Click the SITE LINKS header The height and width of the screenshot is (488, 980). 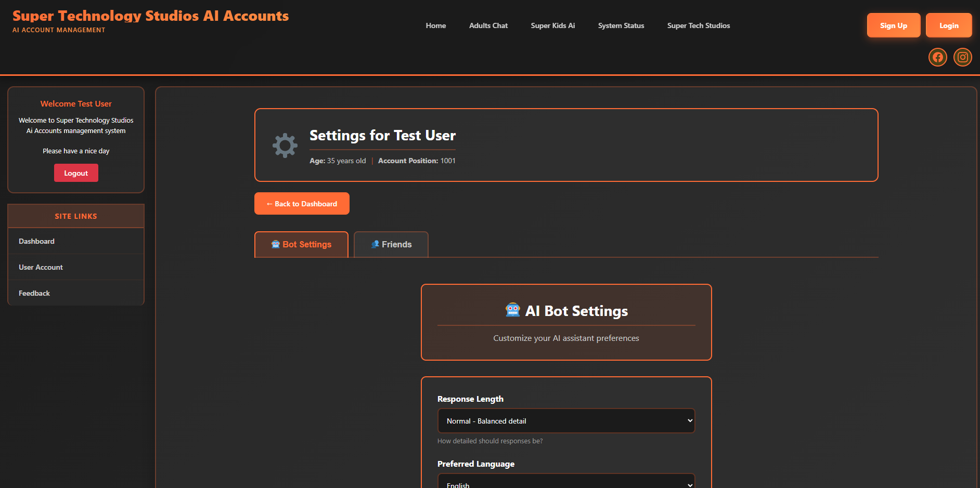(76, 216)
